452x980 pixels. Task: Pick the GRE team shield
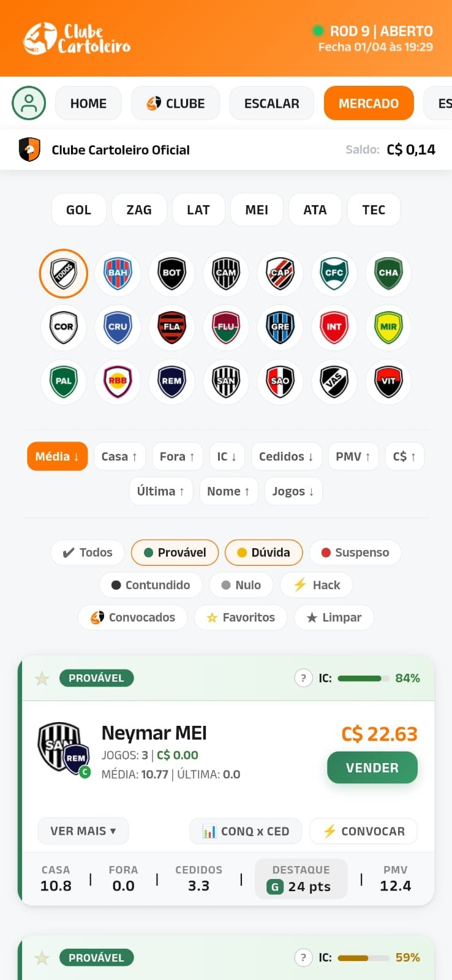click(280, 327)
